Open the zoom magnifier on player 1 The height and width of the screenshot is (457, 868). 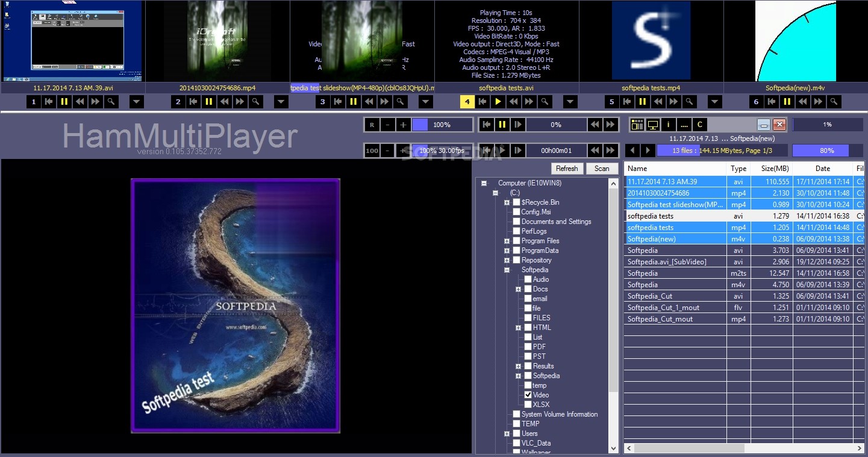coord(111,102)
